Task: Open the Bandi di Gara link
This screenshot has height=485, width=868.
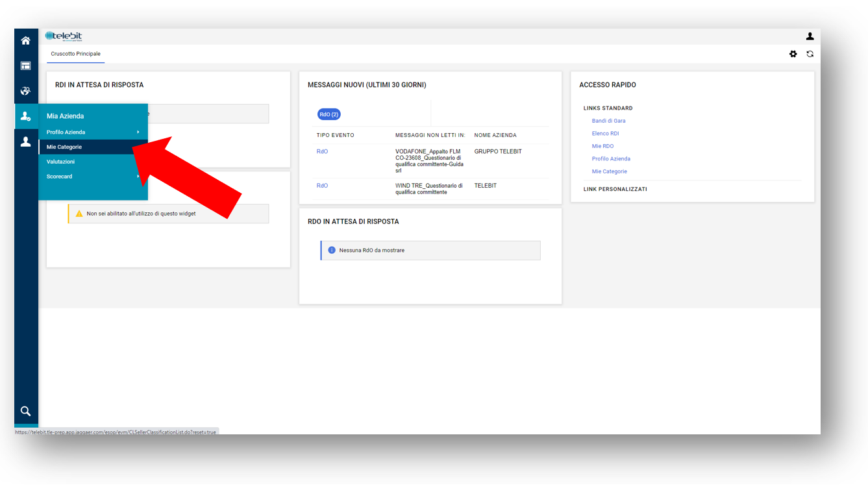Action: pyautogui.click(x=608, y=121)
